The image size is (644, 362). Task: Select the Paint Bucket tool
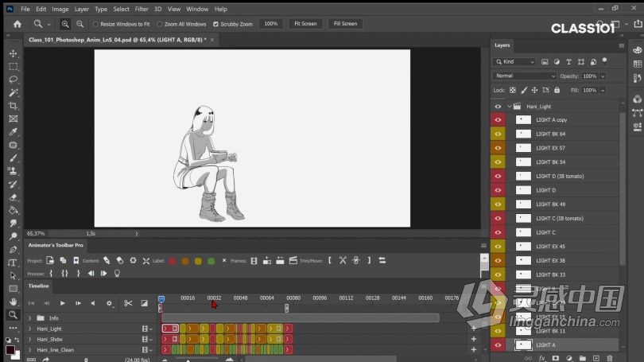coord(14,210)
